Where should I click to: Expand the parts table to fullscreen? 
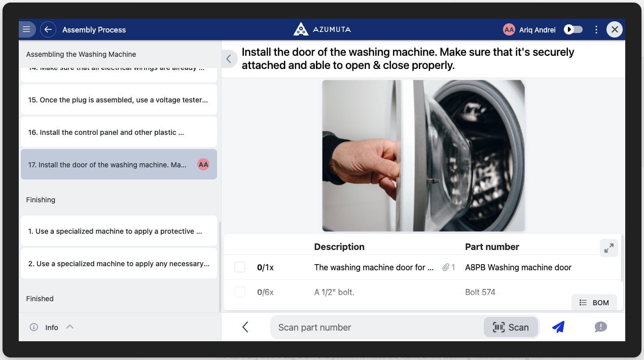pos(609,247)
